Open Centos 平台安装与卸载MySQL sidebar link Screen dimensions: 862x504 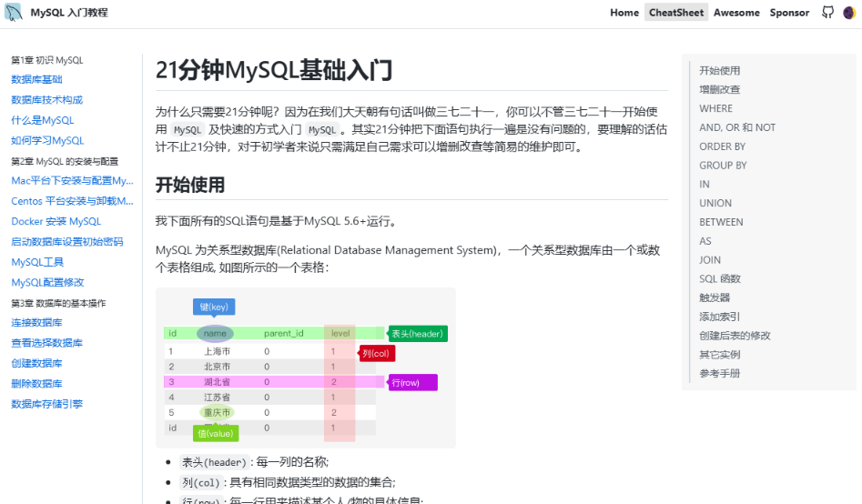[x=72, y=201]
